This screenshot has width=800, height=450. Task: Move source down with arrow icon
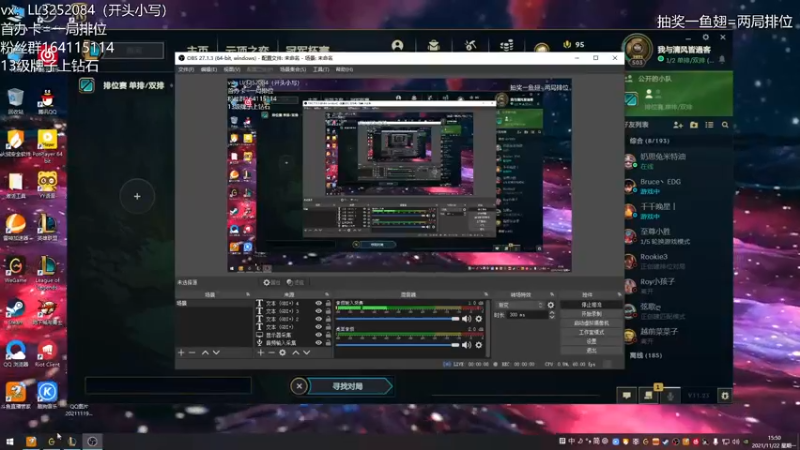[307, 353]
